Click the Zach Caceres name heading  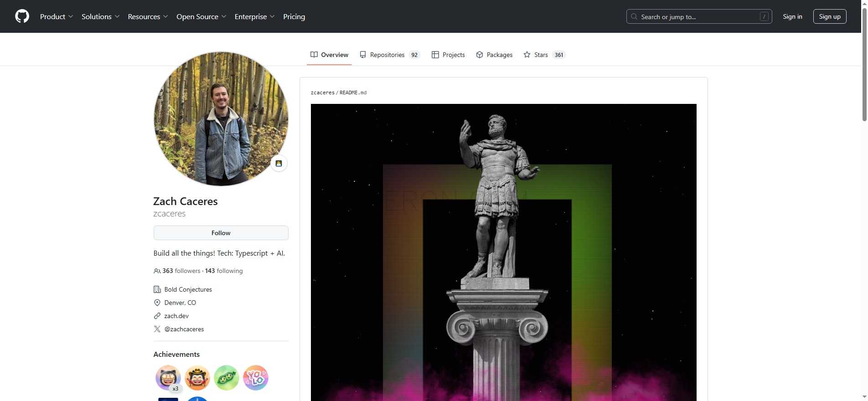[186, 201]
